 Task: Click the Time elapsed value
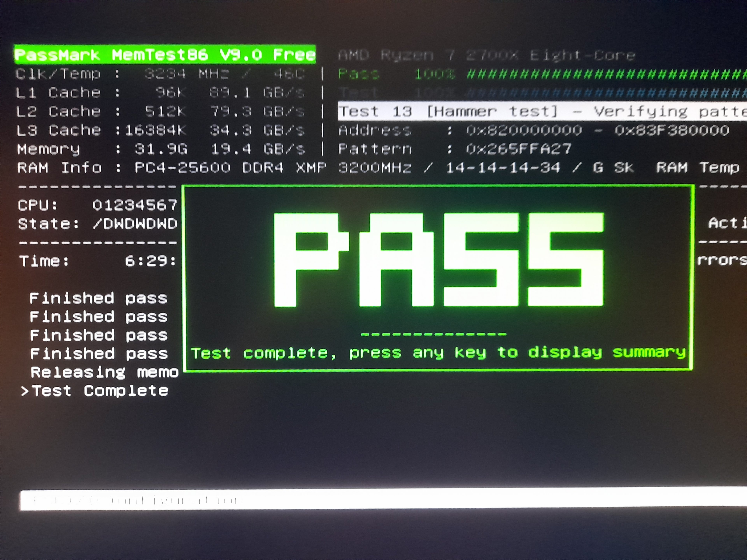point(150,261)
